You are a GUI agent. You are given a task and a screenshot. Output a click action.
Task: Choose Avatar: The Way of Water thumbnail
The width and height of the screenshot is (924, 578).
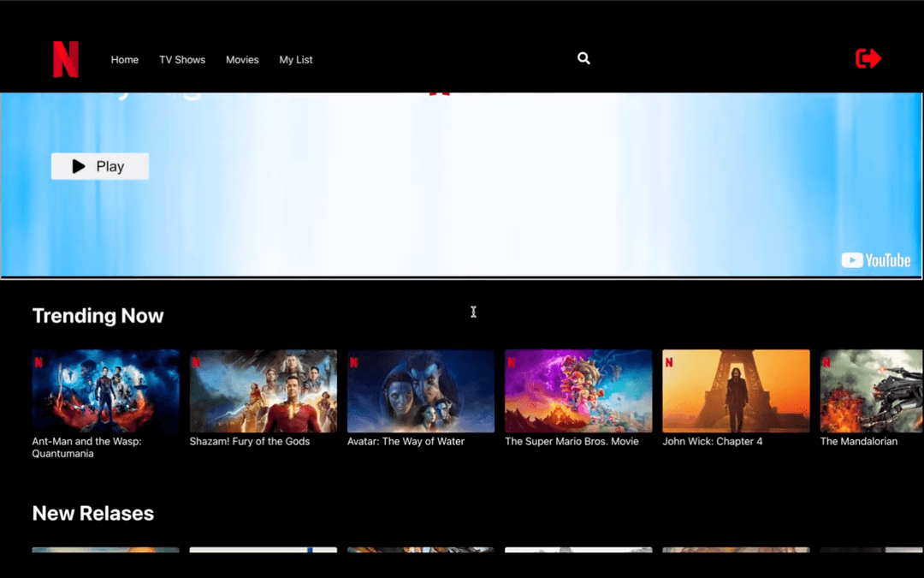tap(420, 392)
